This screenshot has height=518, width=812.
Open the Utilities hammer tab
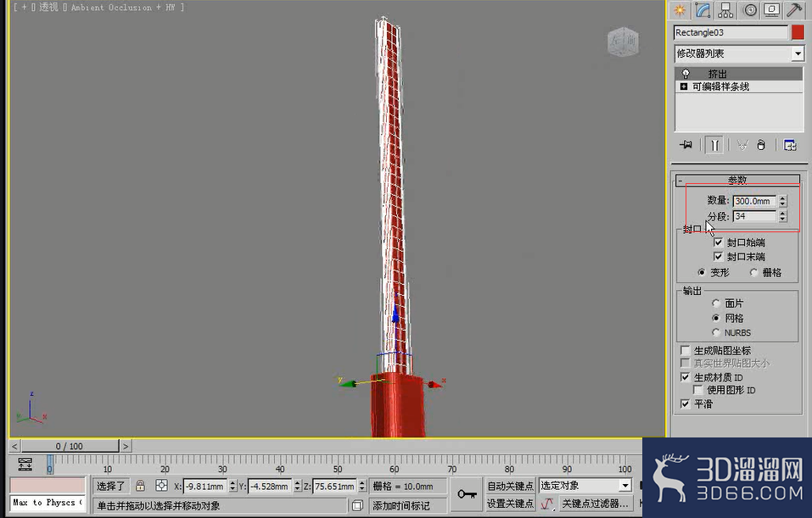(794, 10)
